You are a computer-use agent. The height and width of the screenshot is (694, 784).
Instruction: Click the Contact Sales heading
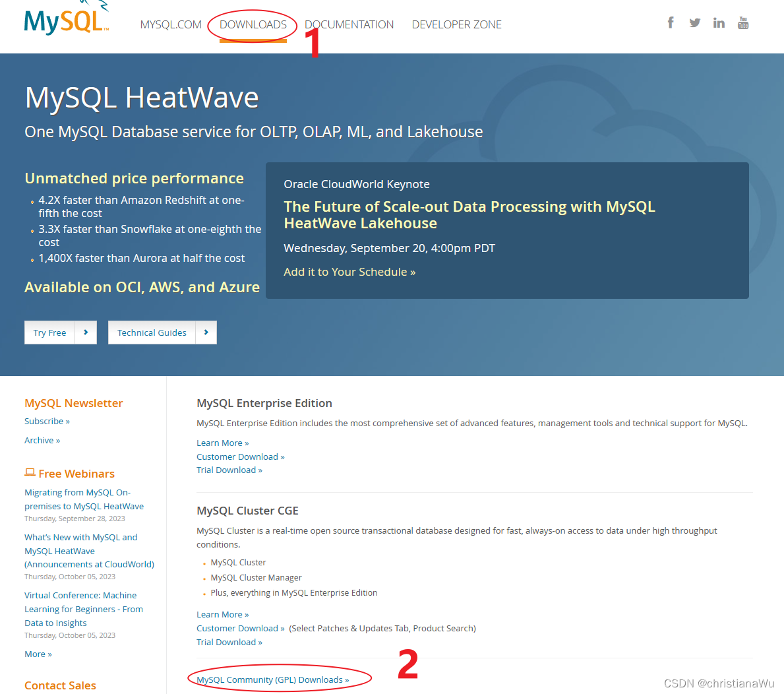tap(60, 685)
